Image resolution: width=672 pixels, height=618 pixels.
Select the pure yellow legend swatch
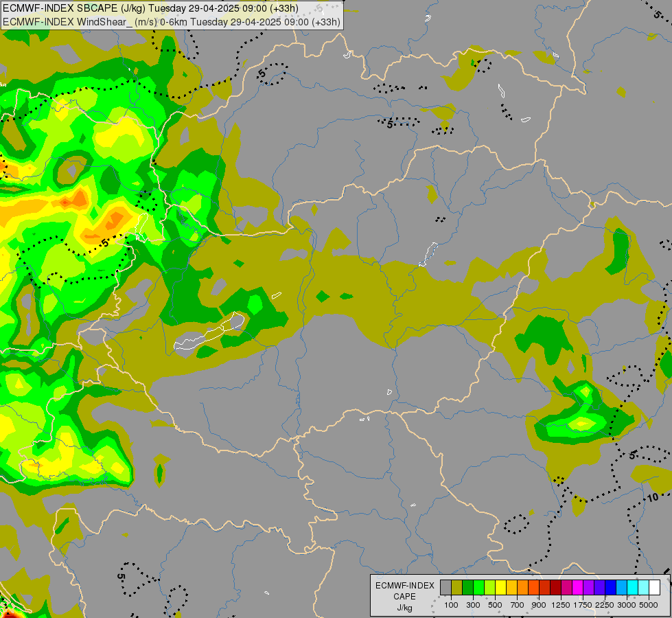point(500,588)
